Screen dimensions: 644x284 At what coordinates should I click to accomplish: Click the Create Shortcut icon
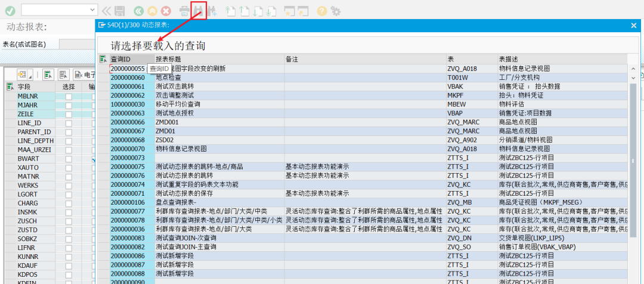[x=303, y=11]
